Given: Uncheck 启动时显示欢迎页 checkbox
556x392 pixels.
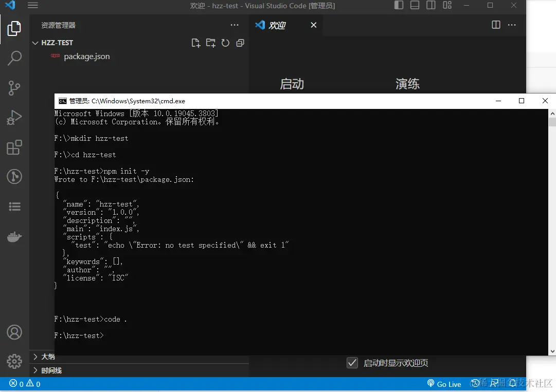Looking at the screenshot, I should [352, 363].
